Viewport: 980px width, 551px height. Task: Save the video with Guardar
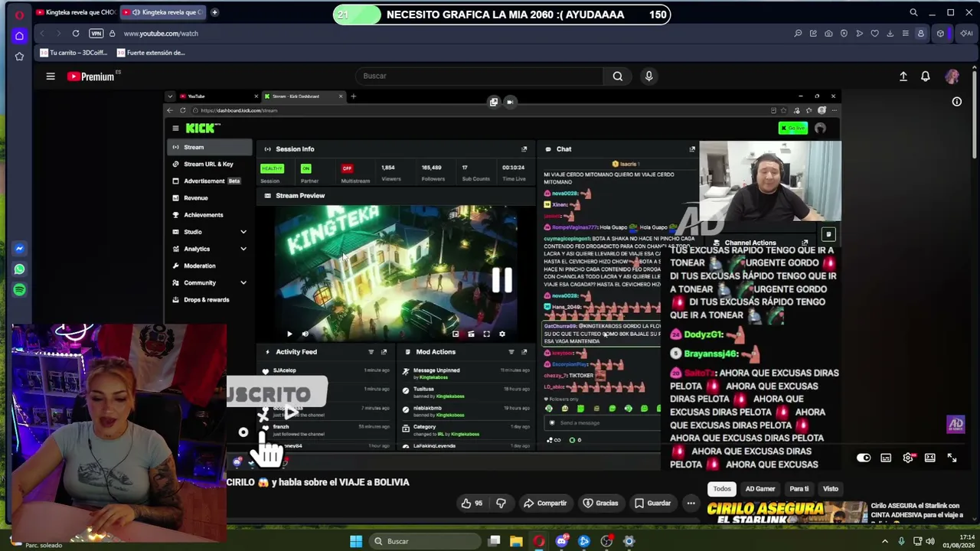(652, 504)
